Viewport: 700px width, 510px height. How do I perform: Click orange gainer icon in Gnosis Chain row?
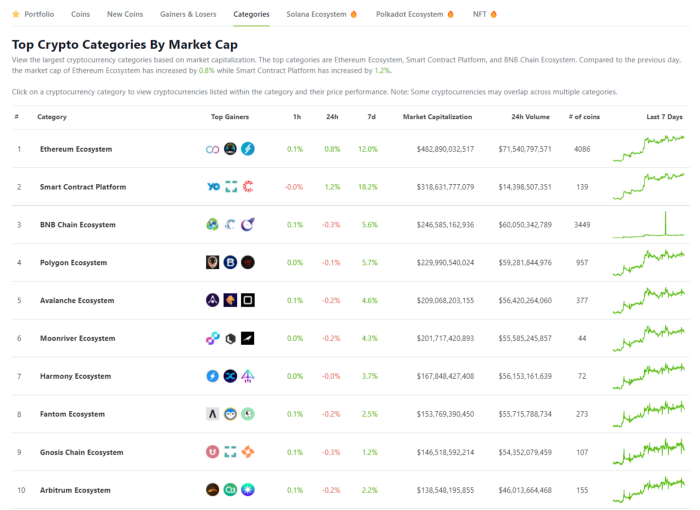point(248,452)
